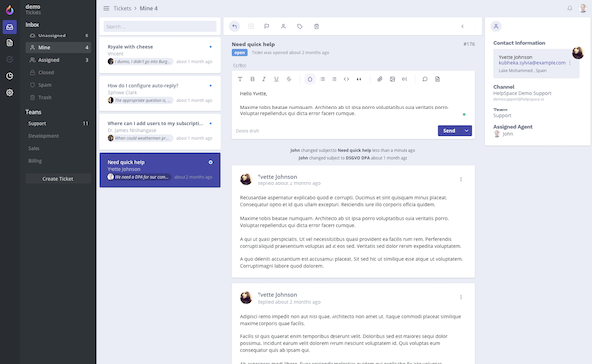Click the highlighted color drop icon in editor
This screenshot has height=364, width=592.
point(310,79)
